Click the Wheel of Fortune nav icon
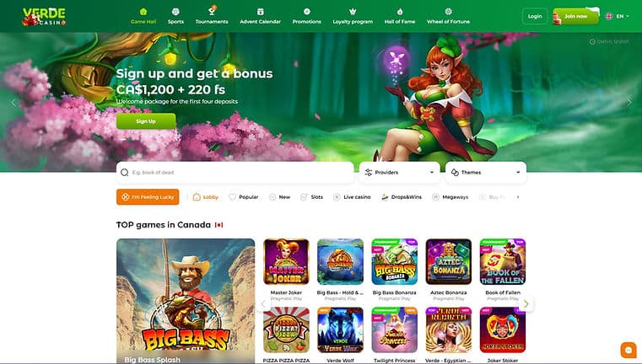This screenshot has width=642, height=364. click(448, 12)
